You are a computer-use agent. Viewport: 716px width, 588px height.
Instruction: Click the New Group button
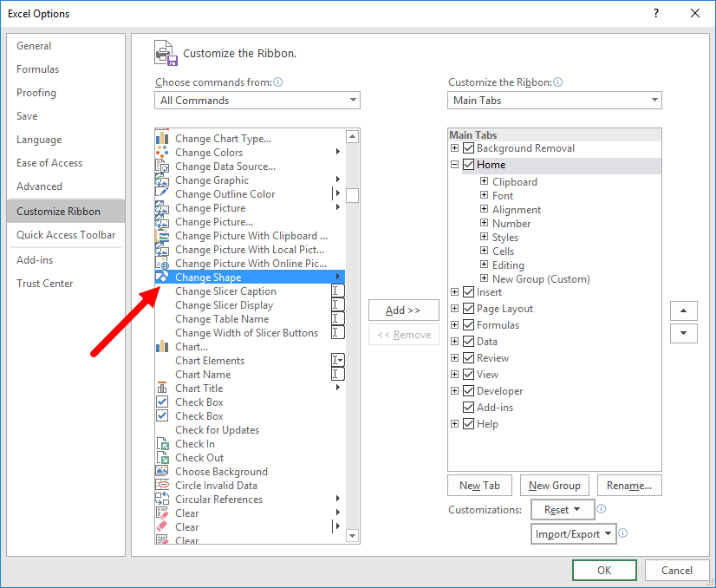tap(555, 485)
